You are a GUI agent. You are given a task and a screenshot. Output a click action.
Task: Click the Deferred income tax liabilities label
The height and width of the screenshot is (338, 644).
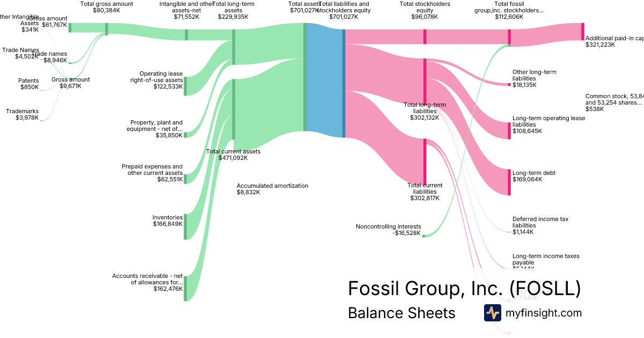pos(540,225)
